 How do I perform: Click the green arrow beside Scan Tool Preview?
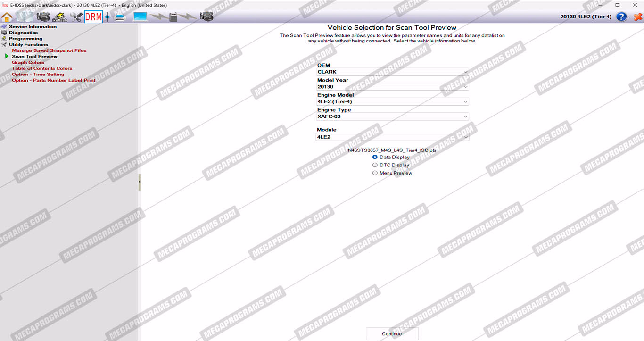[x=7, y=57]
